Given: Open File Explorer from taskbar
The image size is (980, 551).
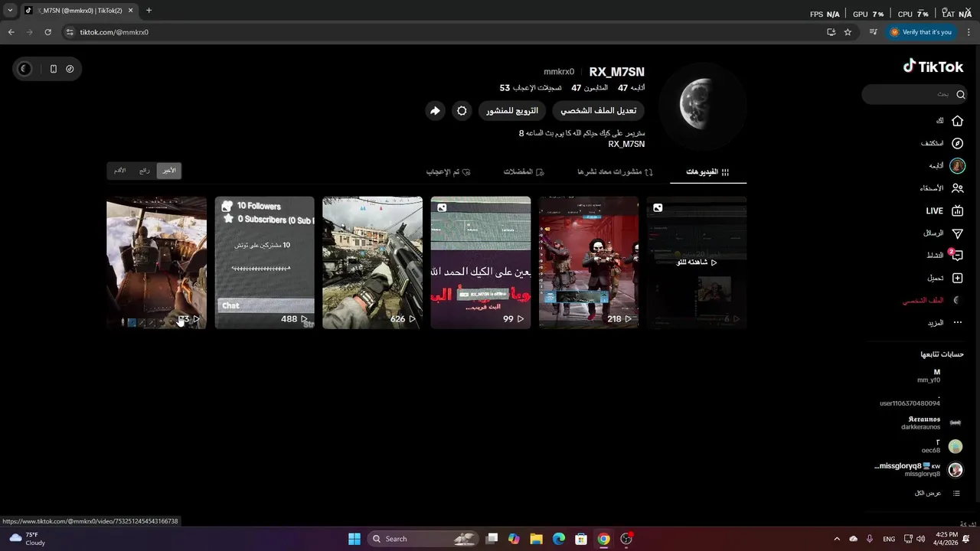Looking at the screenshot, I should coord(536,539).
